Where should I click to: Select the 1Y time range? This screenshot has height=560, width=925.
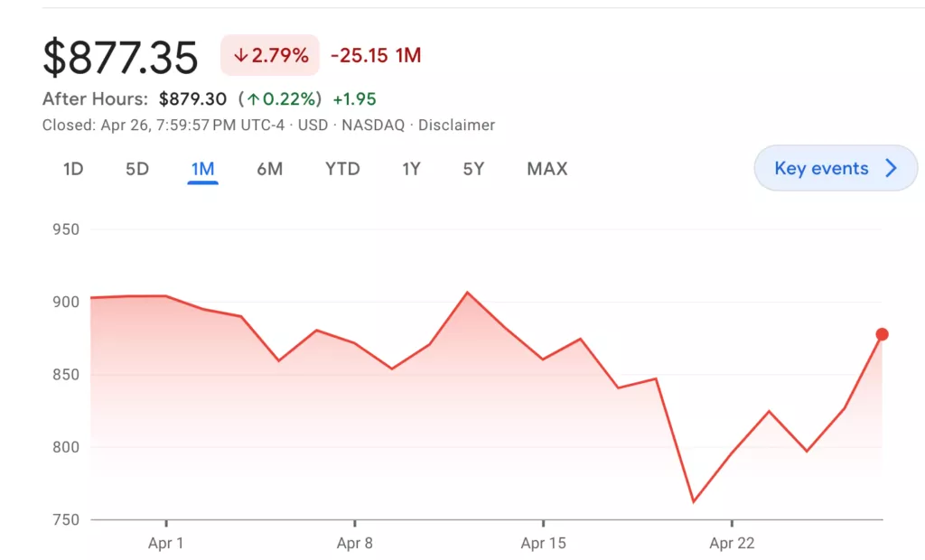[x=411, y=169]
